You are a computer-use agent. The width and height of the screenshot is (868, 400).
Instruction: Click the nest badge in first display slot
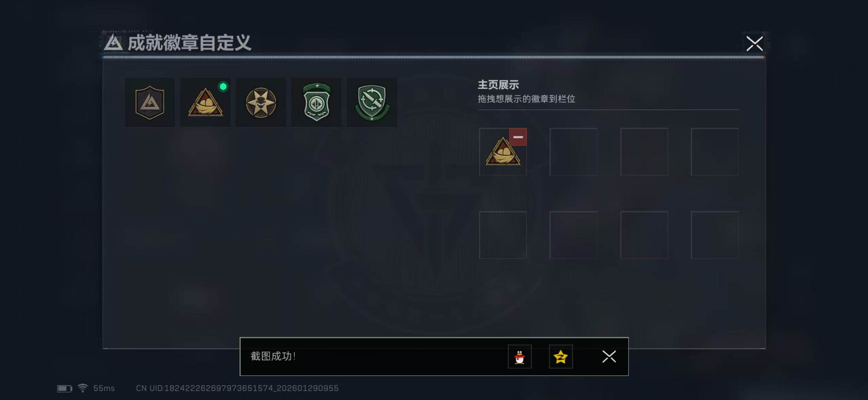click(x=503, y=152)
